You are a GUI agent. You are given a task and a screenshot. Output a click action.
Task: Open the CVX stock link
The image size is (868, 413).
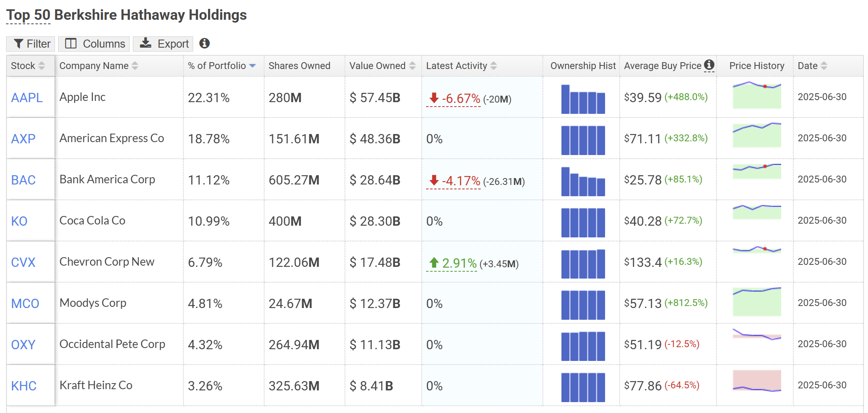(x=23, y=262)
